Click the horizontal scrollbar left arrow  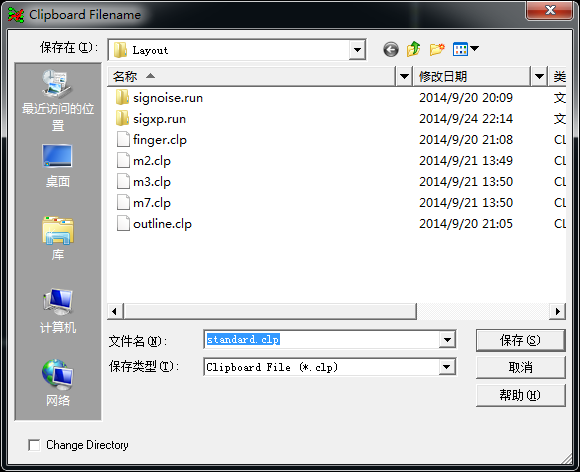[x=115, y=311]
